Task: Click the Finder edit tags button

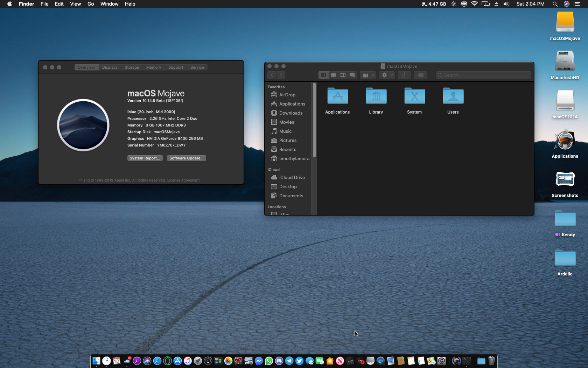Action: [x=420, y=75]
